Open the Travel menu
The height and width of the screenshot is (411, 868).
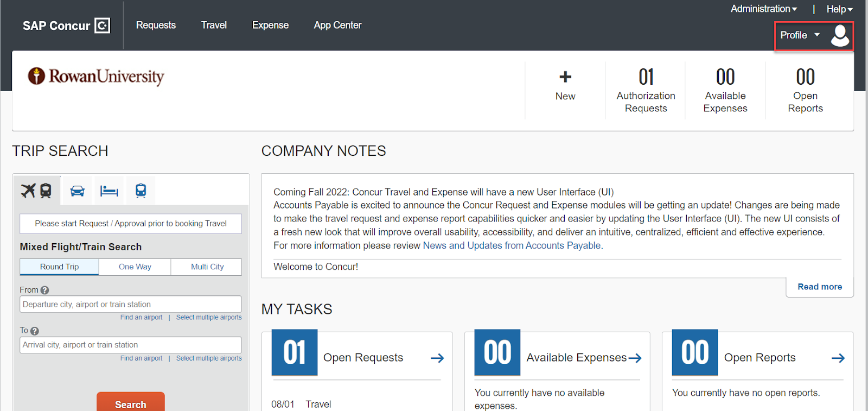pyautogui.click(x=214, y=25)
